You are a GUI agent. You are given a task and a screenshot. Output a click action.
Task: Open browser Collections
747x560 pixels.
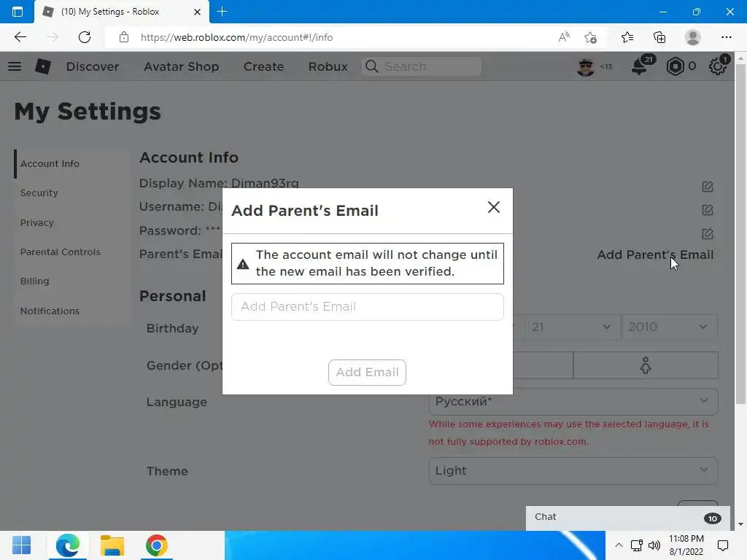[x=659, y=37]
